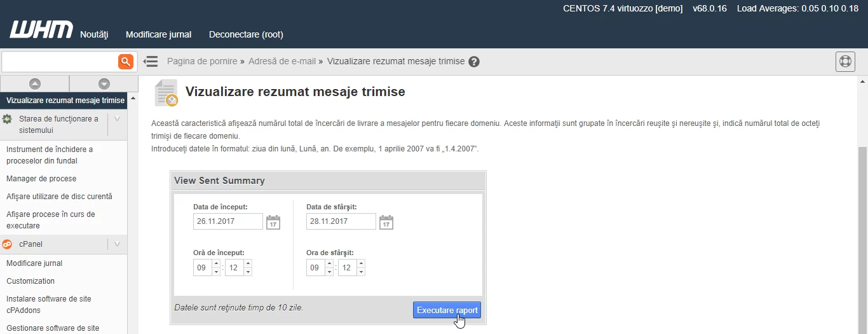Click the WHM logo
Viewport: 868px width, 334px height.
pyautogui.click(x=41, y=30)
